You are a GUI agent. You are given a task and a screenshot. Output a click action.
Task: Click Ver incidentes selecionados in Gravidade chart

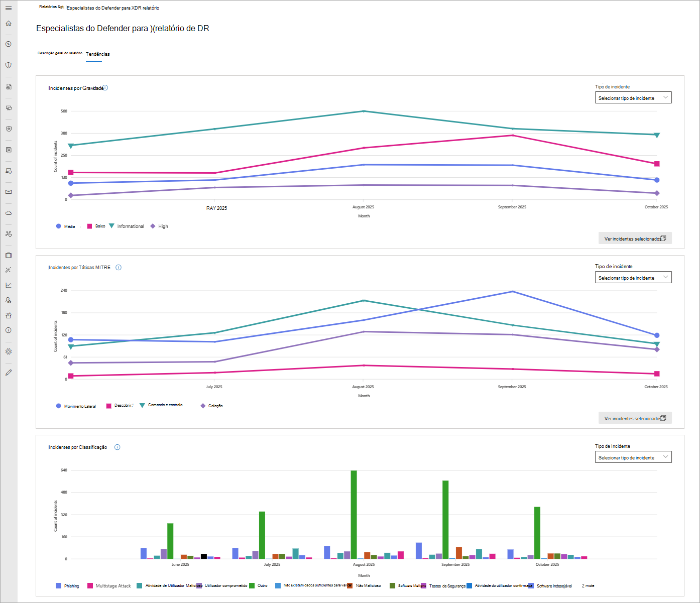coord(635,238)
